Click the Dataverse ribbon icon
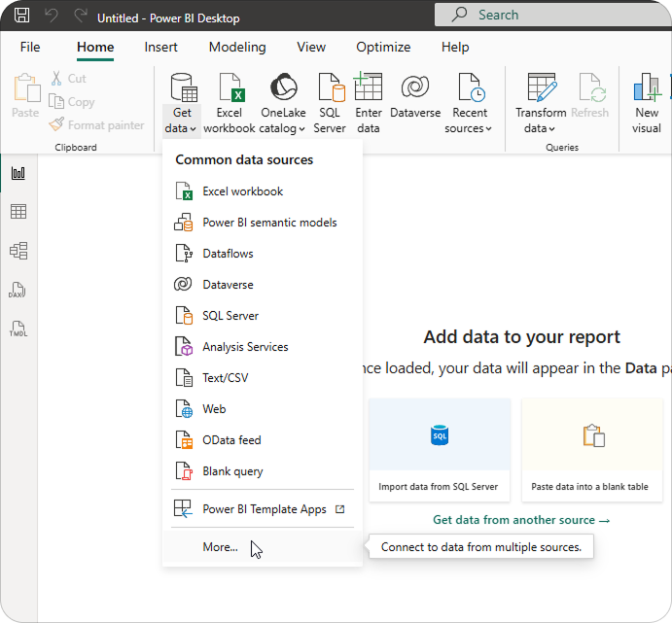 click(416, 89)
